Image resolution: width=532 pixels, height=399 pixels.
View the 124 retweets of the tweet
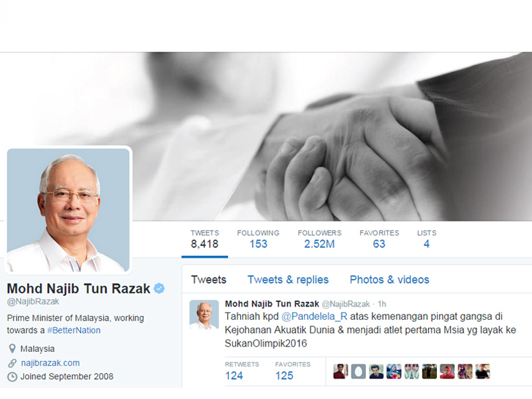(x=242, y=371)
